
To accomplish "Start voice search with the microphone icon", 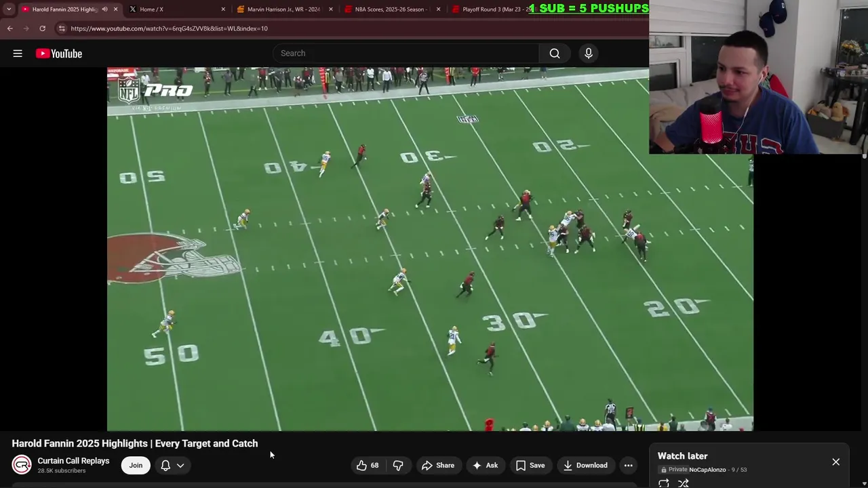I will [x=589, y=54].
